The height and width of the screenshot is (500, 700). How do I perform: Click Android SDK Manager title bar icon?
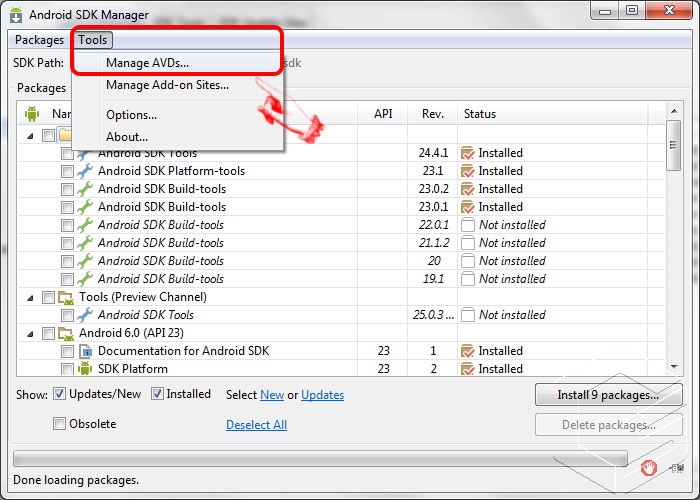(16, 14)
